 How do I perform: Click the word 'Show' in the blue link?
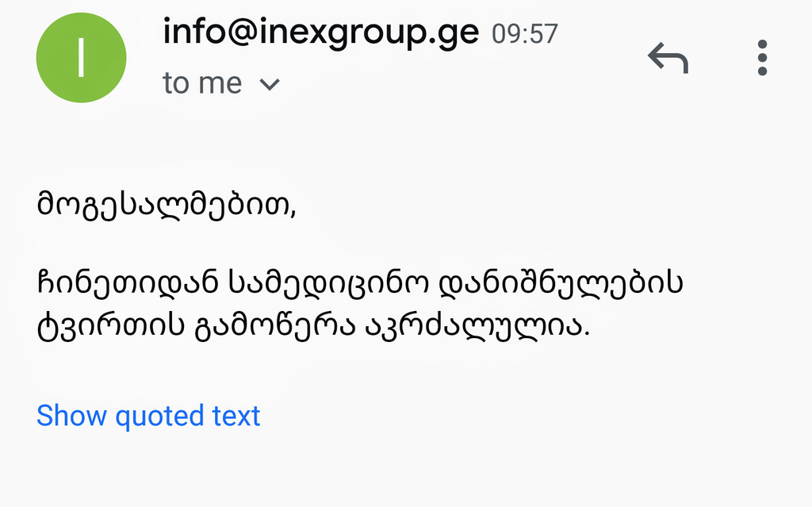coord(72,415)
